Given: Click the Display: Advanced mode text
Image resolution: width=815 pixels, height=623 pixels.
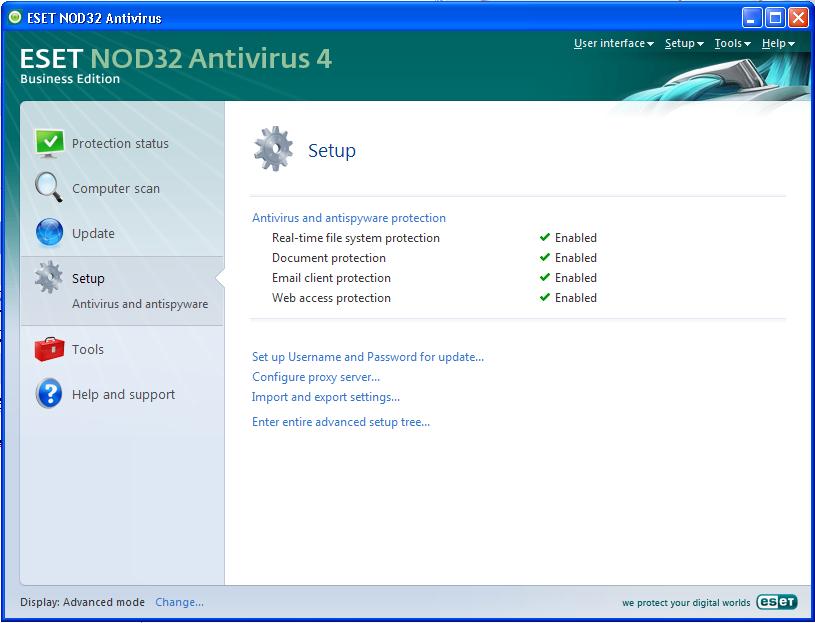Looking at the screenshot, I should pyautogui.click(x=82, y=602).
